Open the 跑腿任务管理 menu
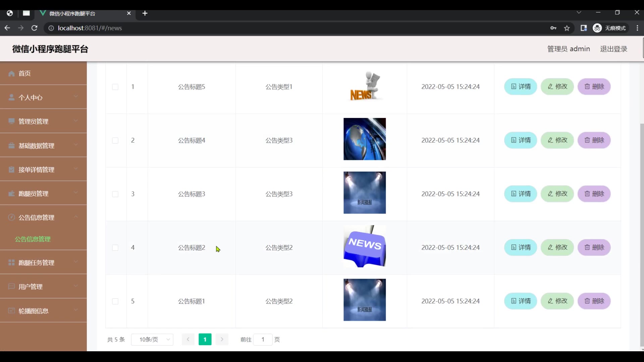 point(43,262)
